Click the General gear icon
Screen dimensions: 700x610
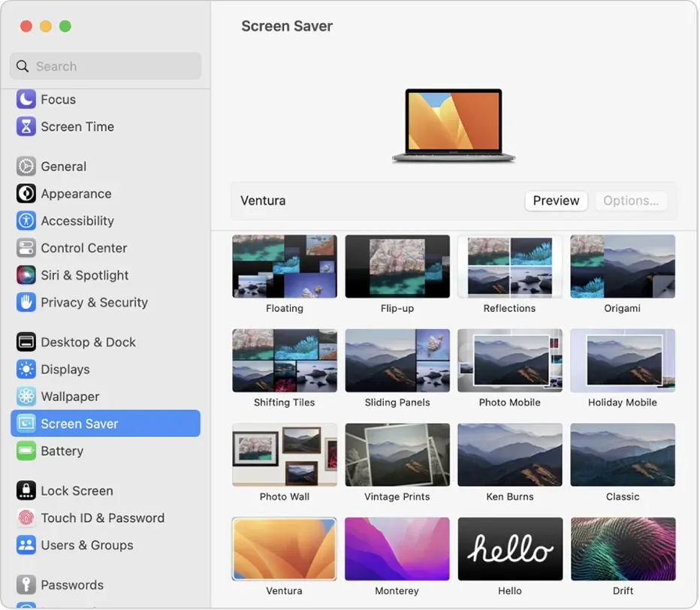26,166
